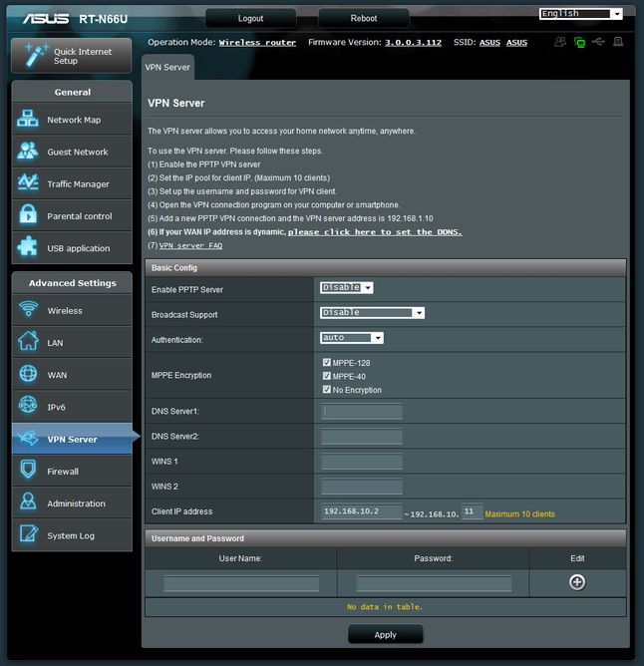Open Wireless settings menu item

pyautogui.click(x=72, y=310)
